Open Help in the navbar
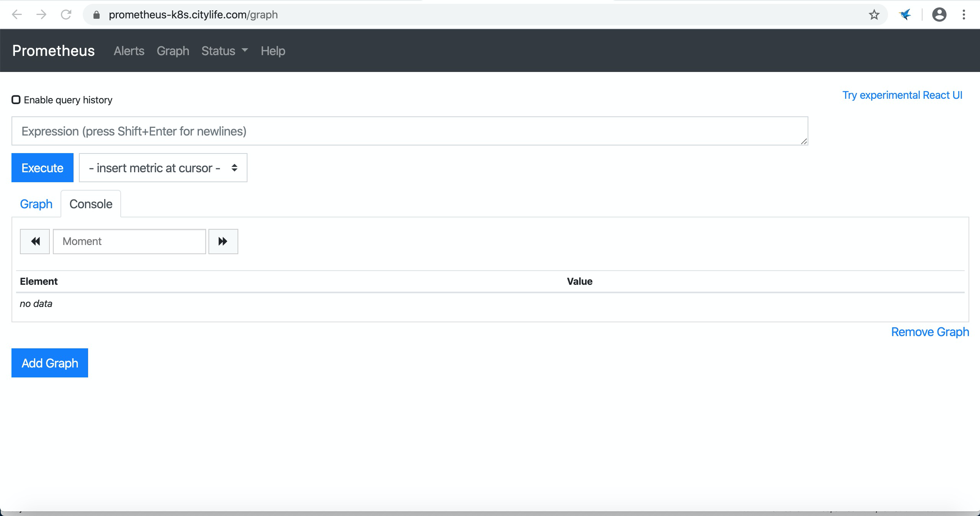Viewport: 980px width, 516px height. point(273,51)
